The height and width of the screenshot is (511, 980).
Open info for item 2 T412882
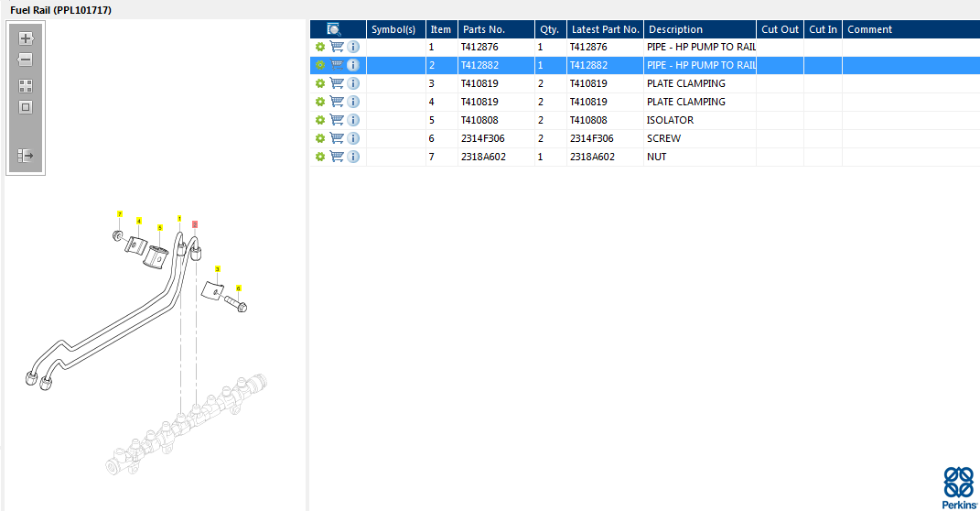[x=353, y=65]
